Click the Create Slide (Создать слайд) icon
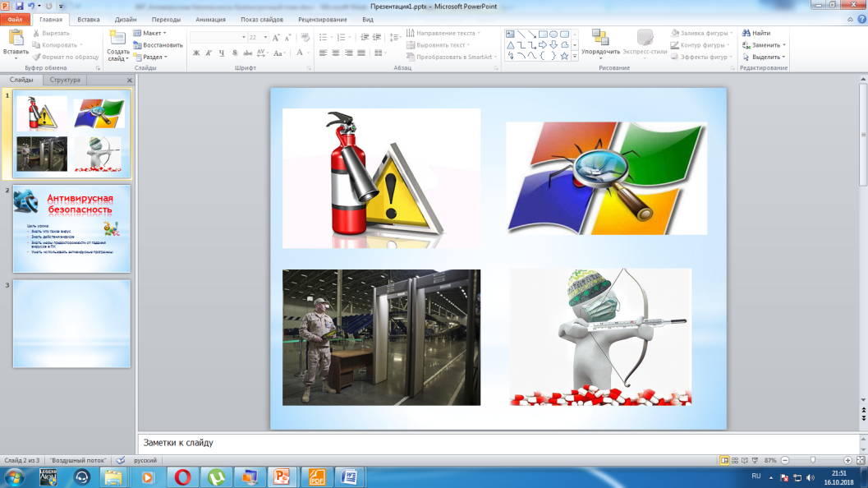 117,39
